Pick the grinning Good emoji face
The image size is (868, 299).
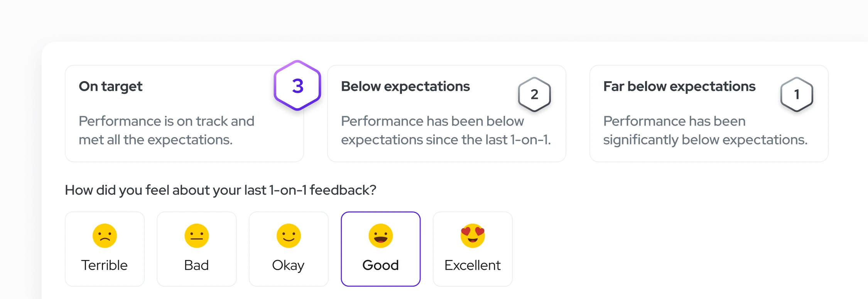tap(381, 236)
